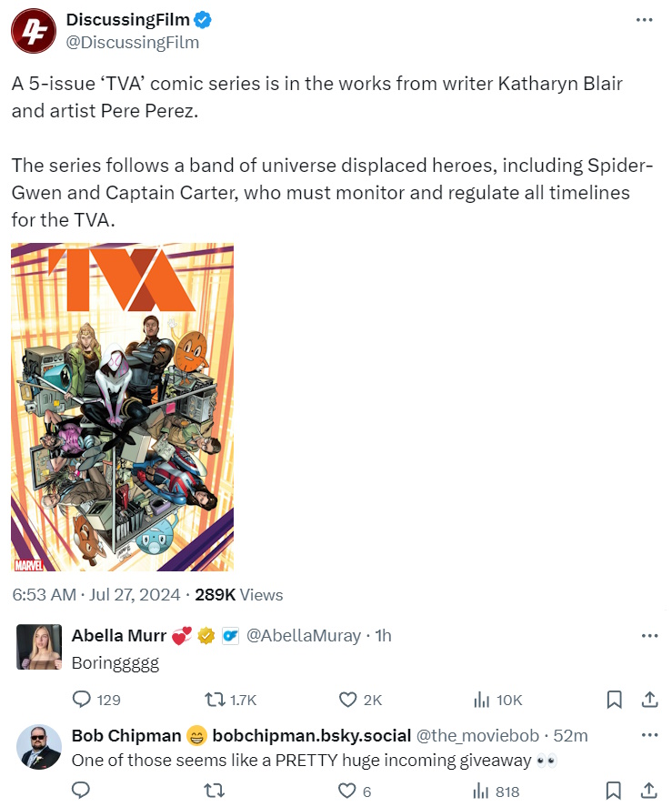Image resolution: width=672 pixels, height=807 pixels.
Task: Like Abella Murr's Boringgggg comment
Action: tap(347, 700)
